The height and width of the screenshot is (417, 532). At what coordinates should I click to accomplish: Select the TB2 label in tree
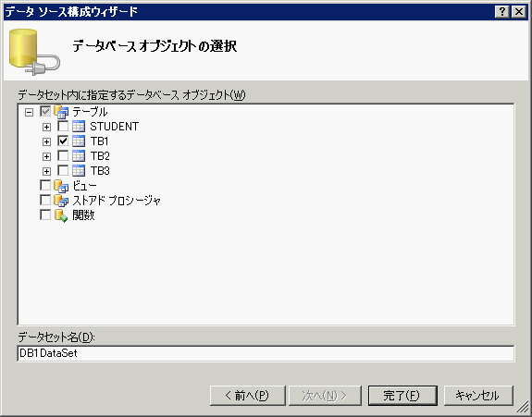[100, 156]
